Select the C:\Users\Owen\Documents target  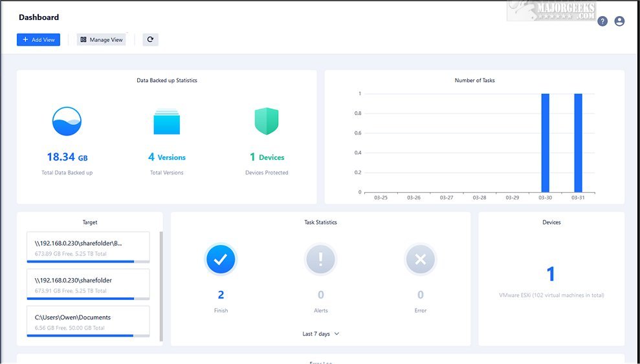tap(88, 321)
